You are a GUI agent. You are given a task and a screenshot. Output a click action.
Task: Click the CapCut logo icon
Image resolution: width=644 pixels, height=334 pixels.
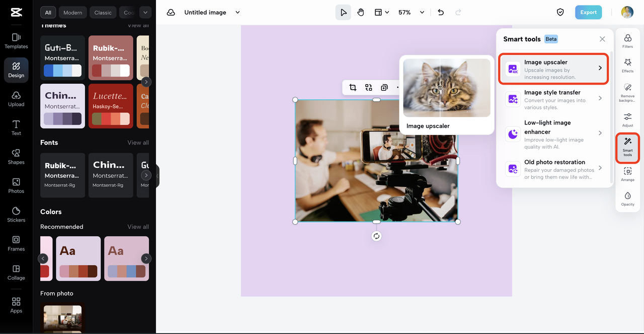pos(16,13)
